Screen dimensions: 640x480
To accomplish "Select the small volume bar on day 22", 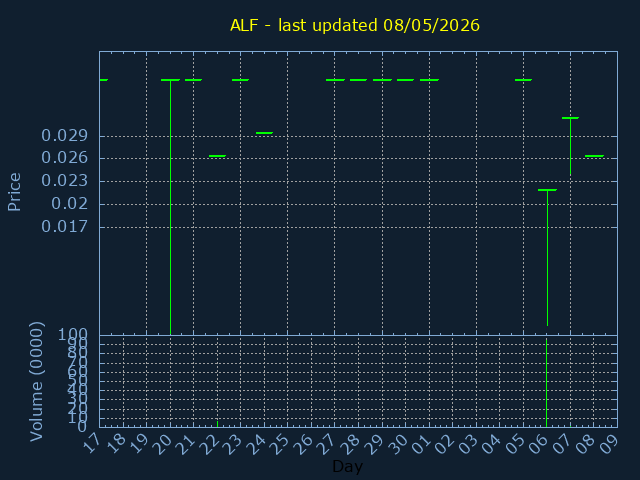I will (217, 424).
